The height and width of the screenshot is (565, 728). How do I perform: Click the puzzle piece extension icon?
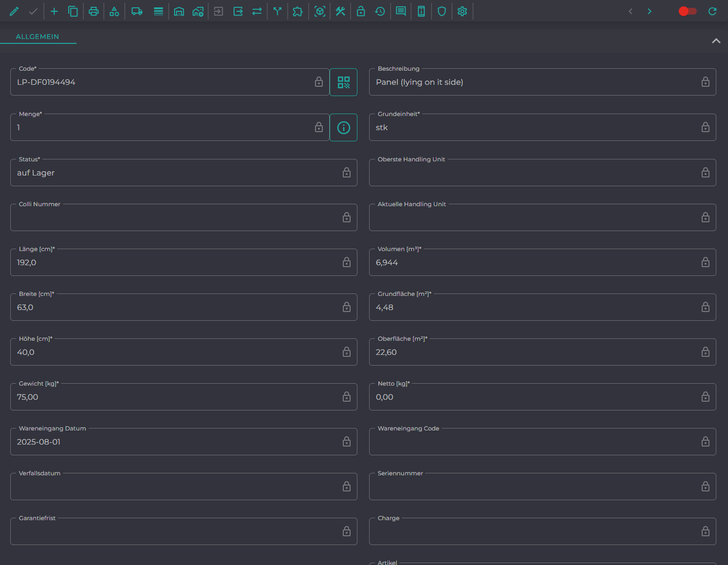(x=298, y=11)
